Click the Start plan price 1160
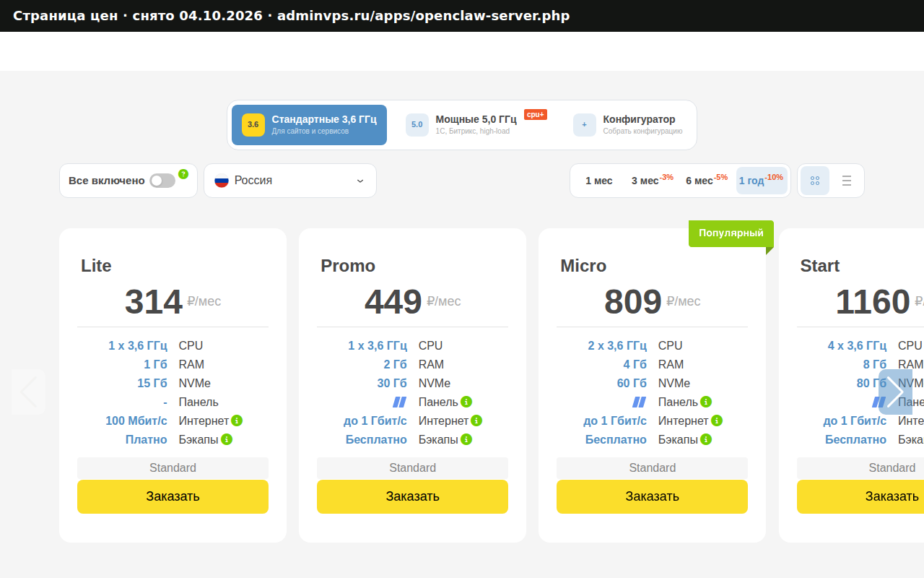 [873, 302]
